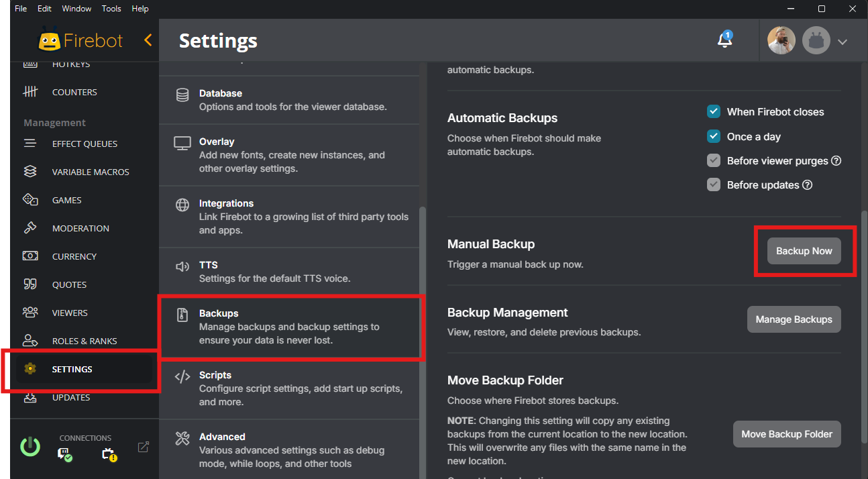Screen dimensions: 868x479
Task: Click the Viewers people icon
Action: [30, 313]
